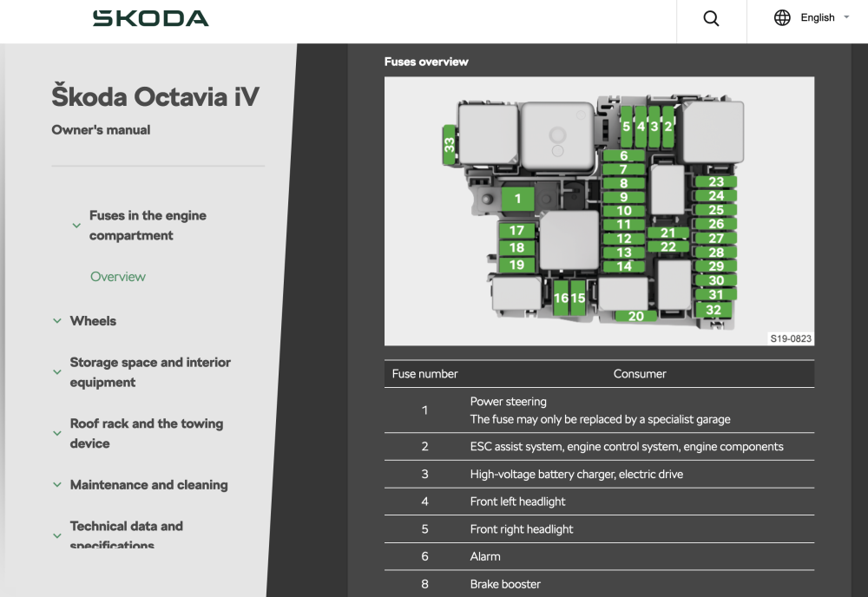The width and height of the screenshot is (868, 597).
Task: Click fuse 10 label in diagram
Action: coord(624,211)
